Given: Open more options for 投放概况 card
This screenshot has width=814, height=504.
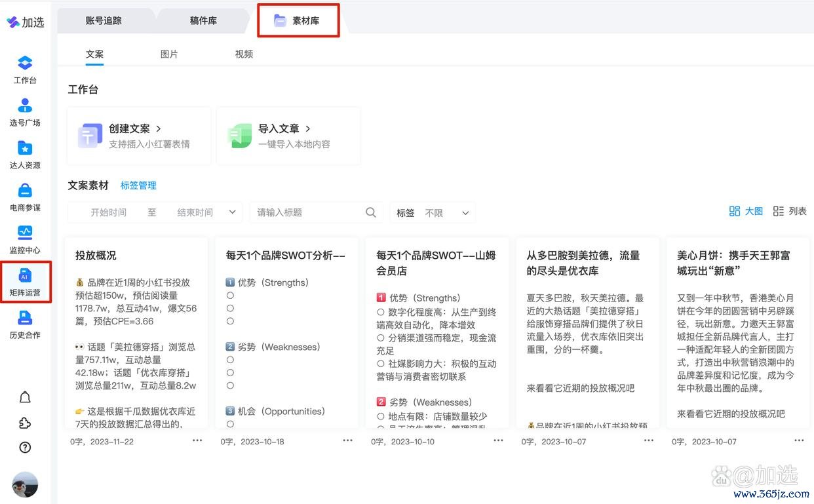Looking at the screenshot, I should coord(197,440).
